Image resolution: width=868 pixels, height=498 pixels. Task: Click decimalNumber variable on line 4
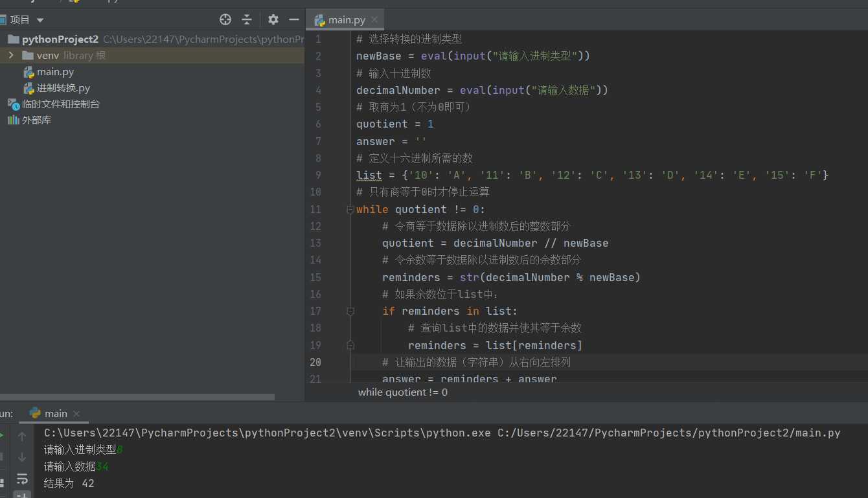pyautogui.click(x=398, y=90)
